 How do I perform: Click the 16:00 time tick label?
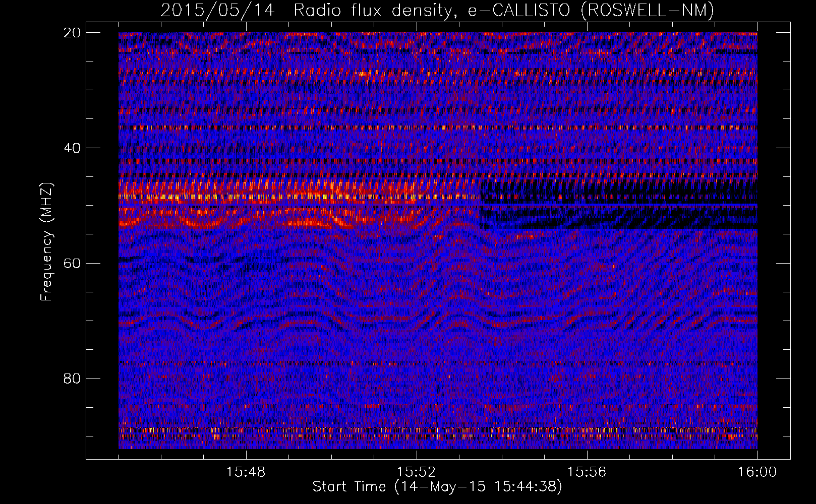(x=757, y=472)
